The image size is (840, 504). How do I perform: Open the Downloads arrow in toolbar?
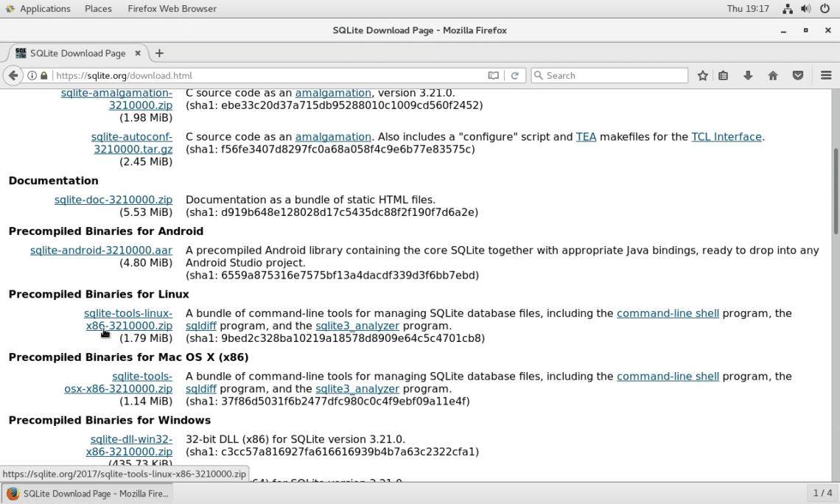coord(748,75)
